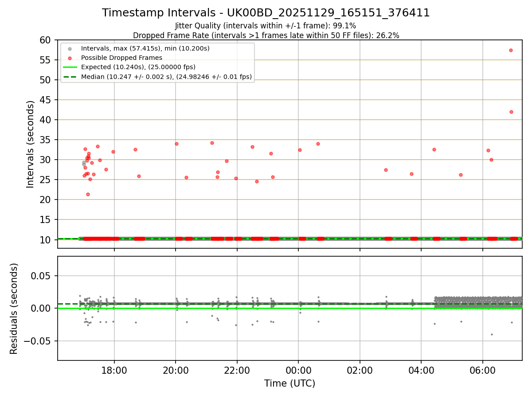Click the 'Intervals (seconds)' y-axis label
Screen dimensions: 532x399
[x=30, y=144]
